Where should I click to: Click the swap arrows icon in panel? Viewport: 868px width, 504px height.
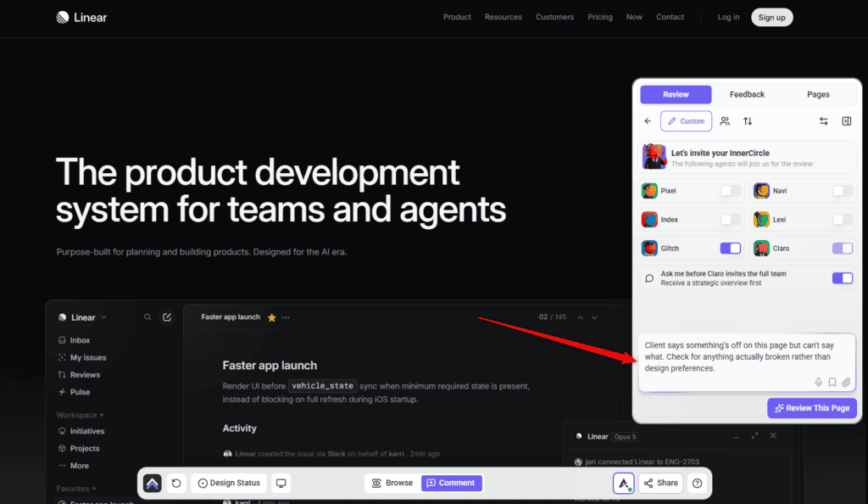[x=823, y=121]
